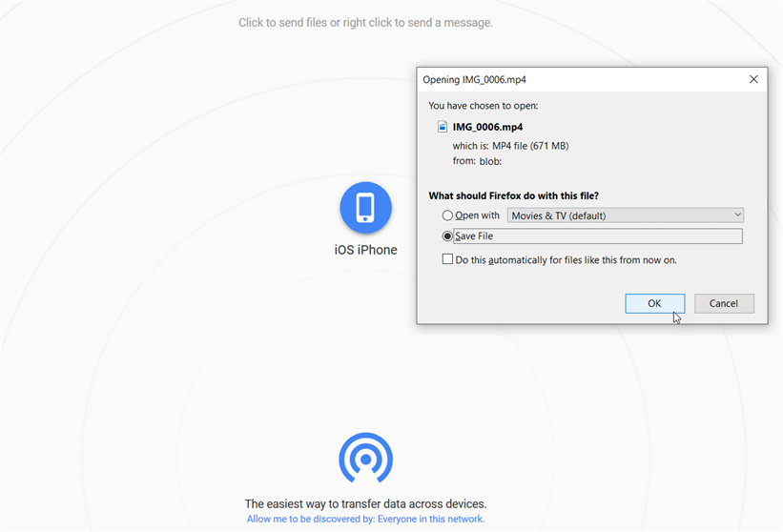Click the Save File text label
This screenshot has width=783, height=532.
point(474,236)
